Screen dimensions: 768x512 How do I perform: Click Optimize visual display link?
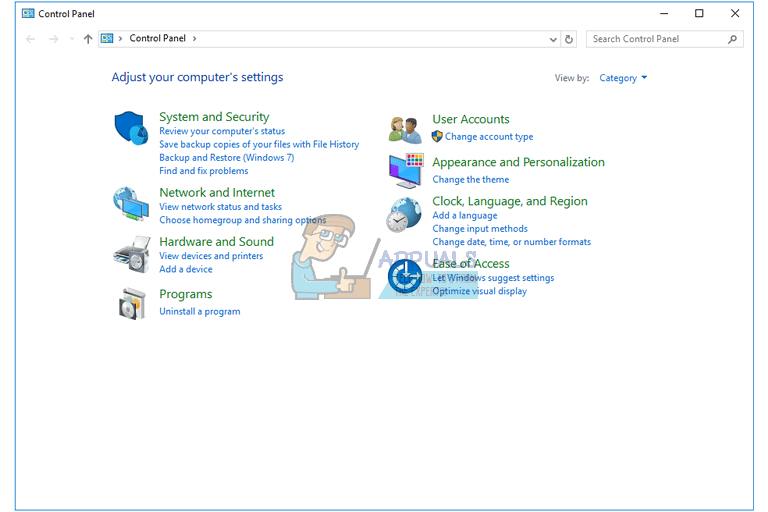click(x=479, y=291)
